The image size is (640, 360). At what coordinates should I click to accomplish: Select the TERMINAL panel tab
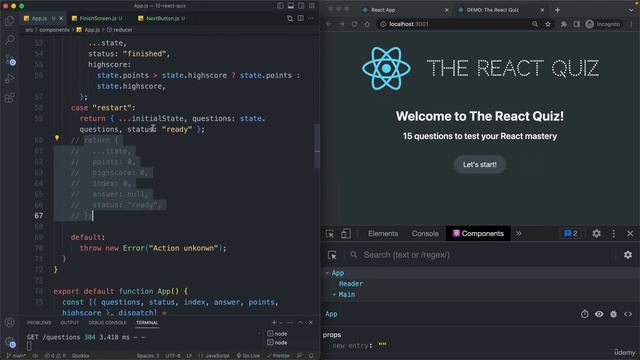tap(147, 322)
